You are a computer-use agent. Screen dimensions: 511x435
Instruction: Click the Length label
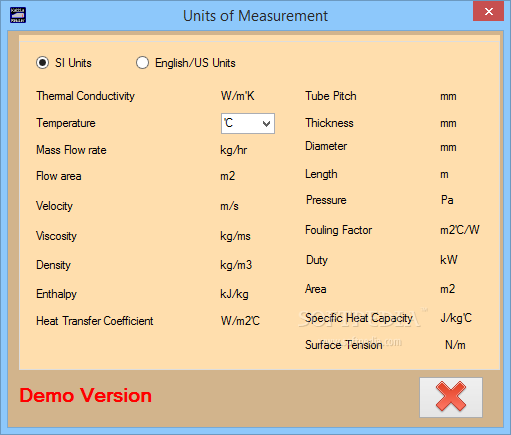point(321,174)
